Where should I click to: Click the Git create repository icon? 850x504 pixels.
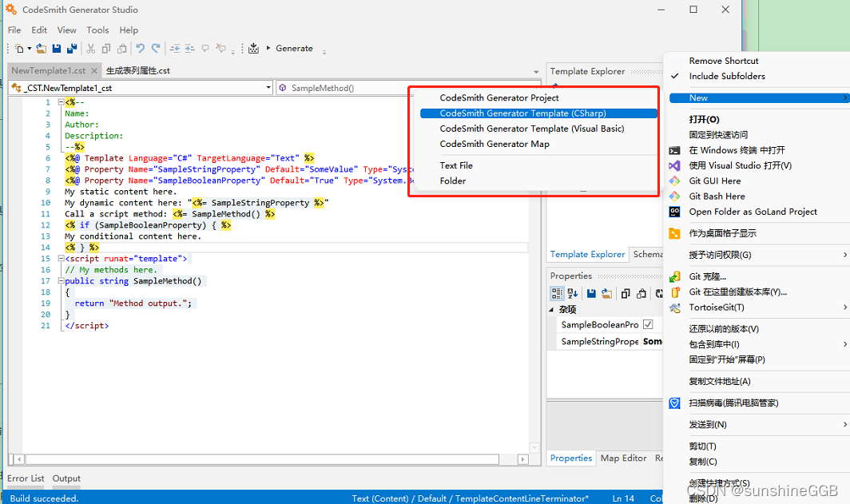pos(674,292)
